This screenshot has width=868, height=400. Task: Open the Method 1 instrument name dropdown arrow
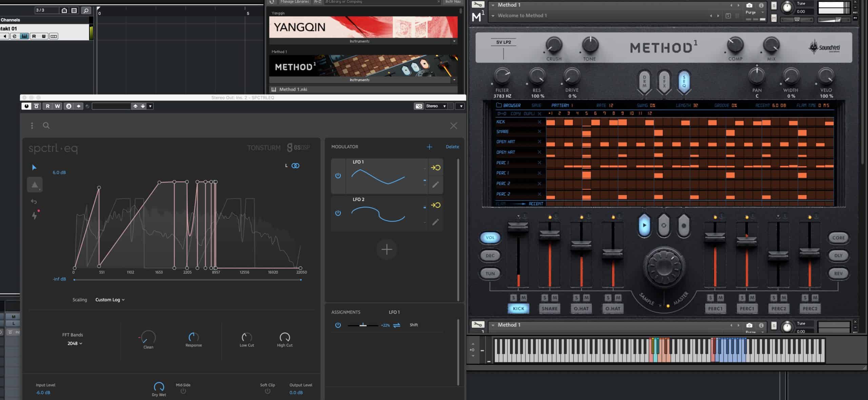coord(493,5)
